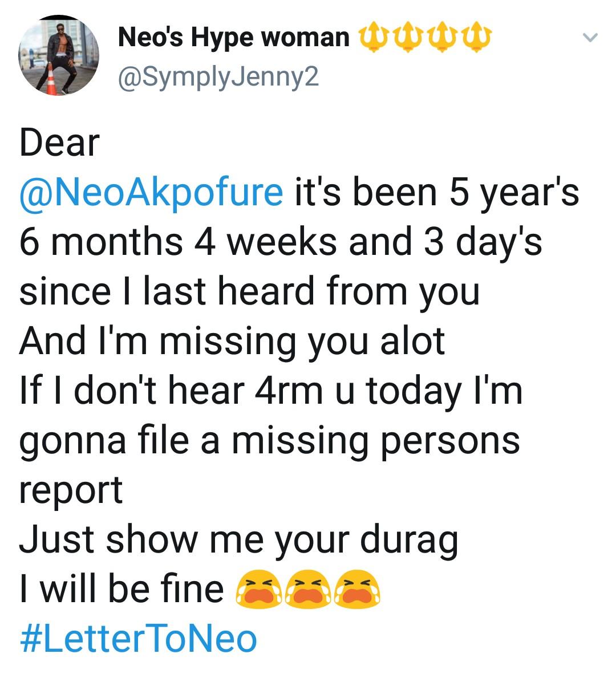616x682 pixels.
Task: Click the middle crying face emoji
Action: coord(306,590)
